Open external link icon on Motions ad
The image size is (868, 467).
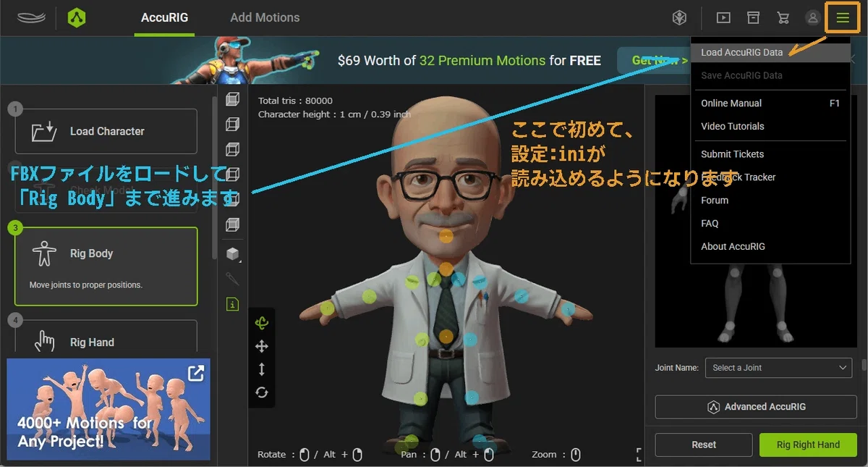tap(195, 373)
